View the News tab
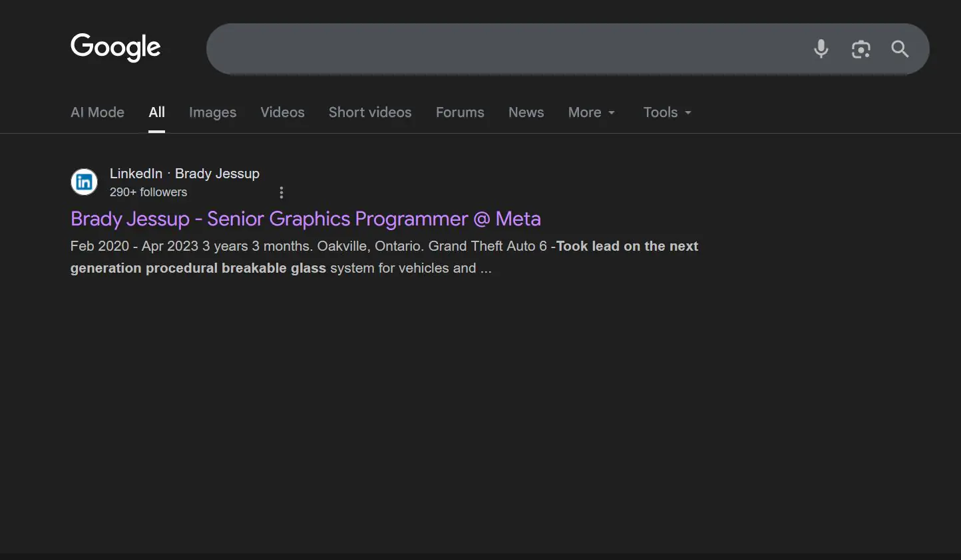 (526, 112)
